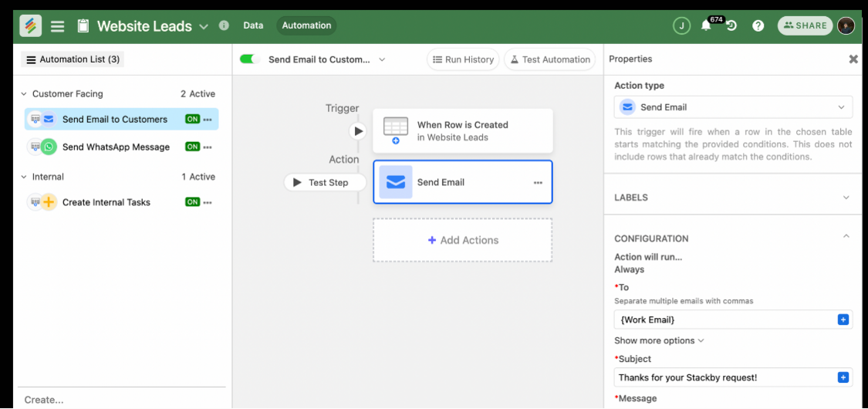Select Create Internal Tasks automation

[121, 202]
